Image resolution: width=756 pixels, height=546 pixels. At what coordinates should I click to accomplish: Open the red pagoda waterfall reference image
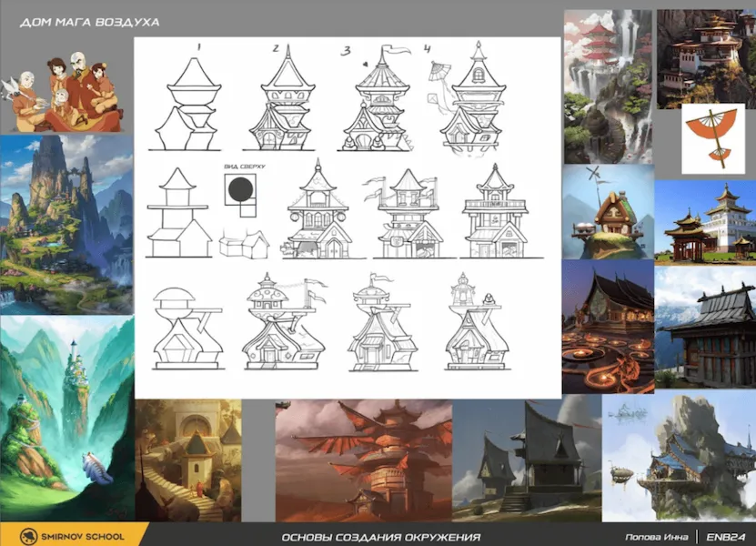607,86
